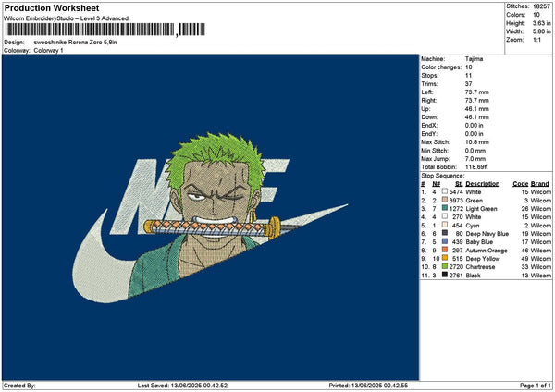Click the 'Brand' column header

pyautogui.click(x=540, y=184)
